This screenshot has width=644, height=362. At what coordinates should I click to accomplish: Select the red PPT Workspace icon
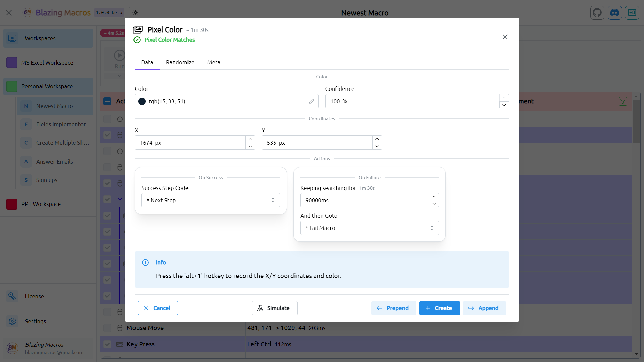[12, 204]
